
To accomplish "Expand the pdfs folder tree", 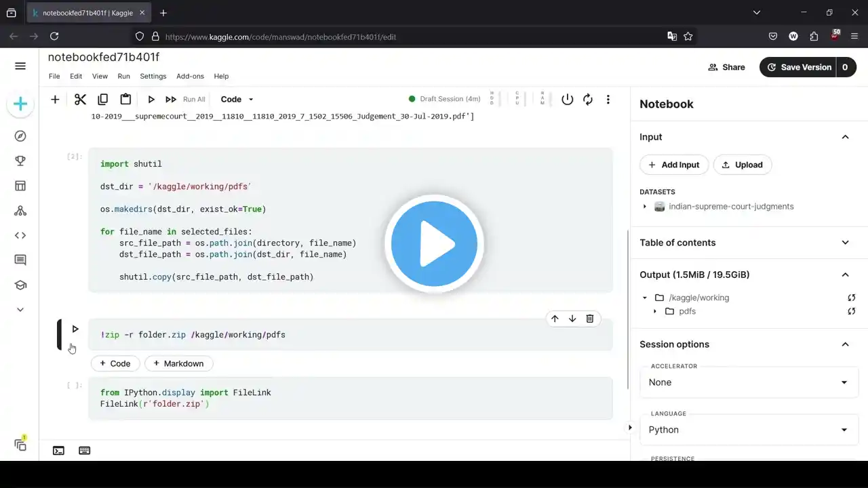I will (x=655, y=311).
